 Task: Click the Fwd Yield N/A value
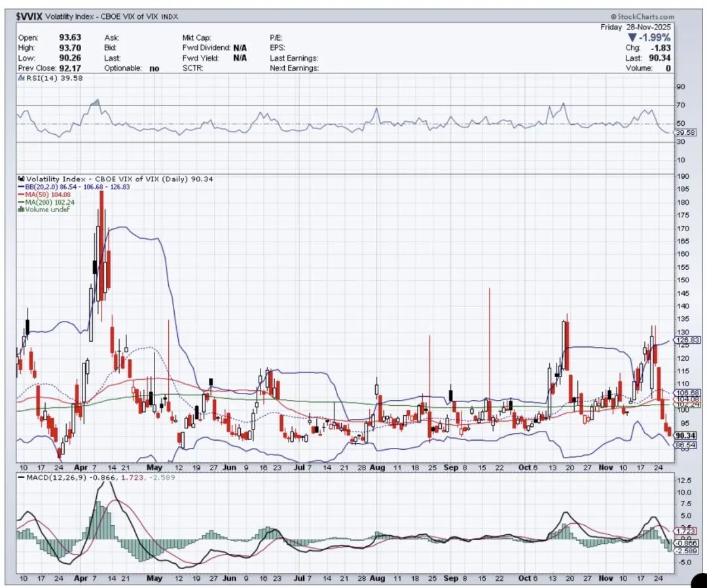click(x=240, y=58)
